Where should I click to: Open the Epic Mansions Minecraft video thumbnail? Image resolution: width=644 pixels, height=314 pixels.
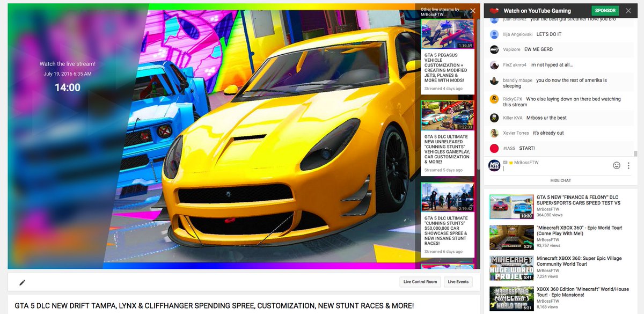[511, 298]
